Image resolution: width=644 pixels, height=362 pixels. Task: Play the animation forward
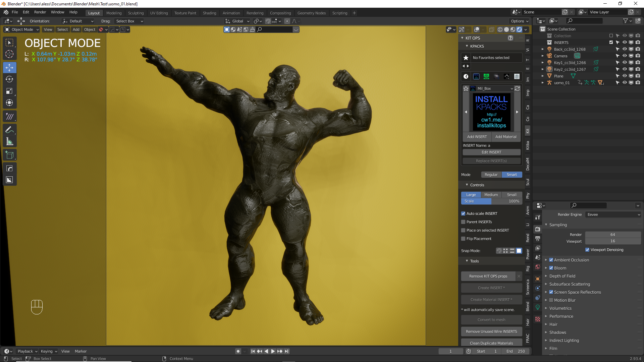pos(273,351)
